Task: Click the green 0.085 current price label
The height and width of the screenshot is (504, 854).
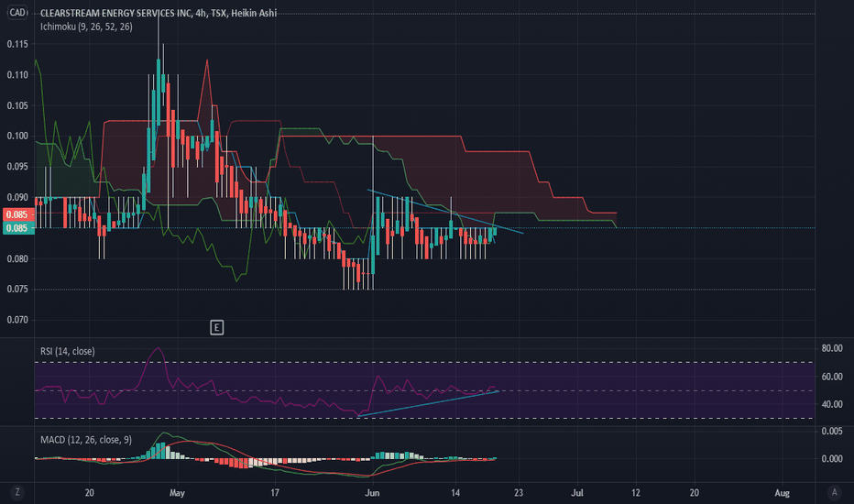Action: (x=17, y=228)
